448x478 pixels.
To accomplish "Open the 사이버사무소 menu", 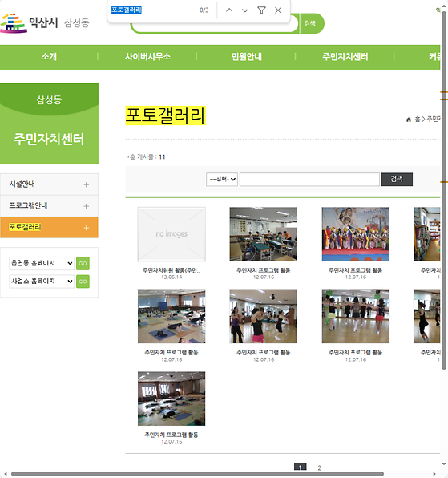I will [147, 57].
